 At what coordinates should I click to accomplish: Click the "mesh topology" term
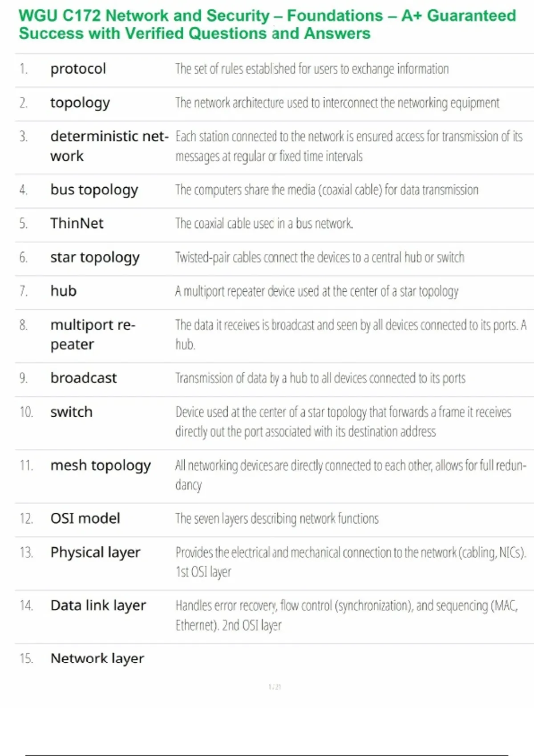click(x=101, y=466)
